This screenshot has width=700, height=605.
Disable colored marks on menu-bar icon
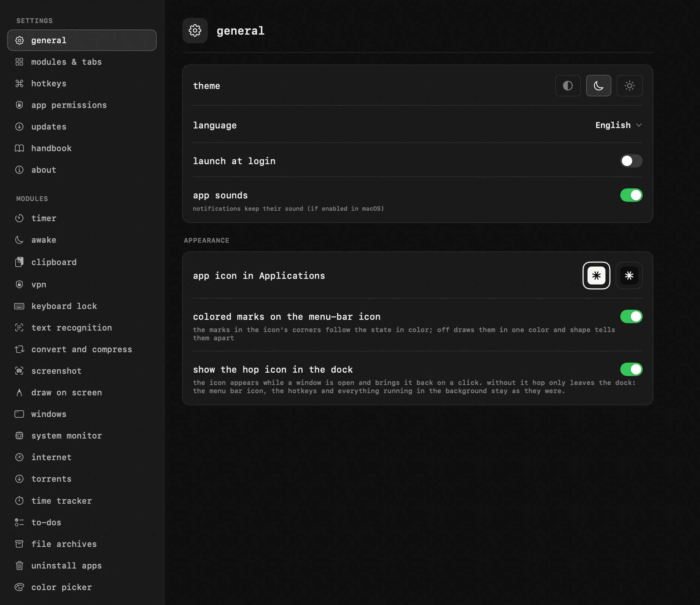point(631,316)
